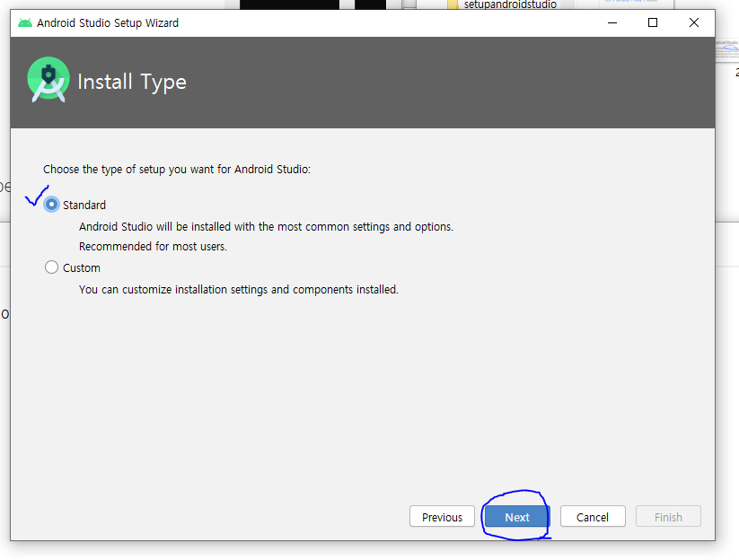Screen dimensions: 739x560
Task: Select the Standard install type radio button
Action: (51, 205)
